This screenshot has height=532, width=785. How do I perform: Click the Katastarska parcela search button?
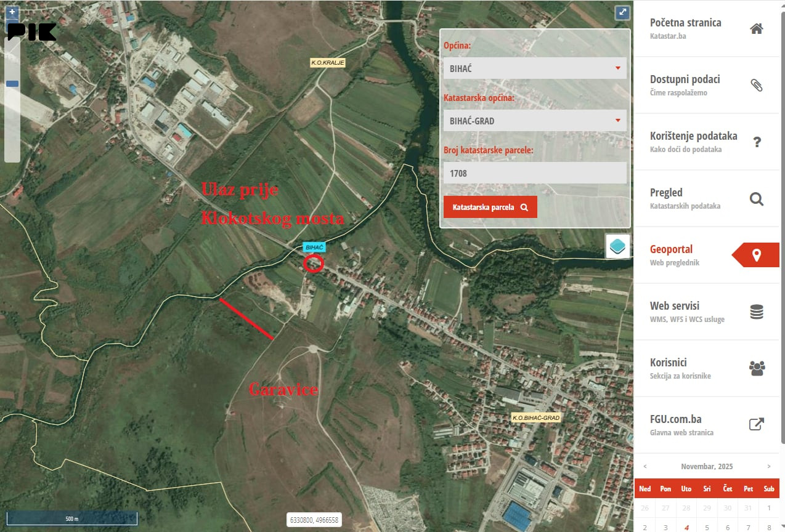click(490, 208)
